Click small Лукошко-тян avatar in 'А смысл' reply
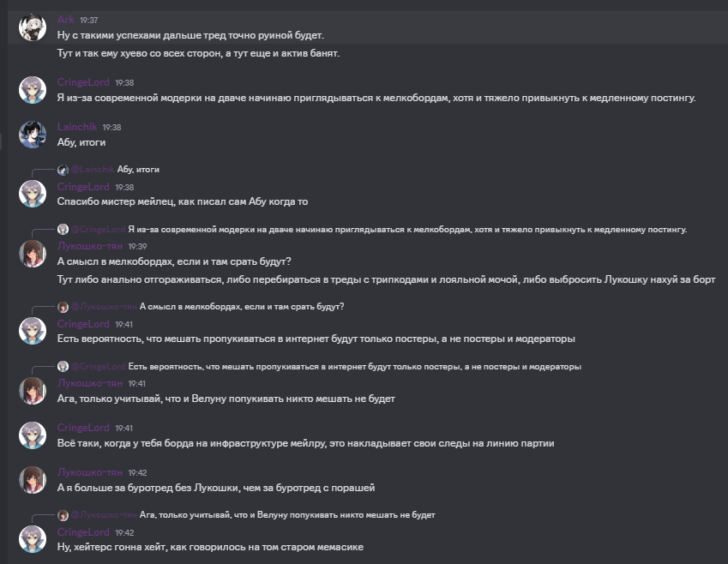This screenshot has height=564, width=728. coord(63,307)
